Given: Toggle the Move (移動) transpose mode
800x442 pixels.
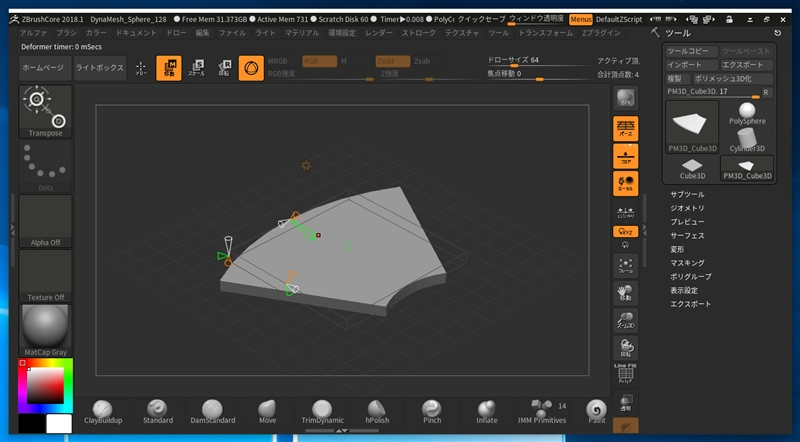Looking at the screenshot, I should point(169,68).
